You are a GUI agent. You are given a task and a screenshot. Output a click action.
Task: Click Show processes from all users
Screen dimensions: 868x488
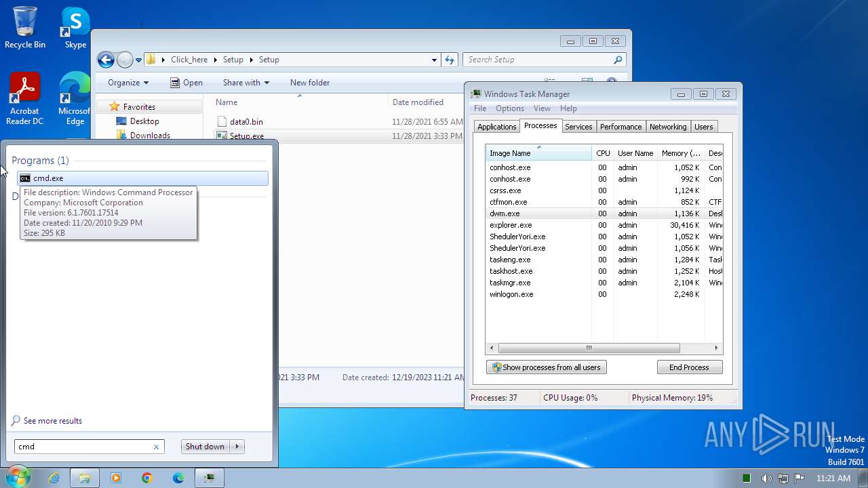[547, 367]
